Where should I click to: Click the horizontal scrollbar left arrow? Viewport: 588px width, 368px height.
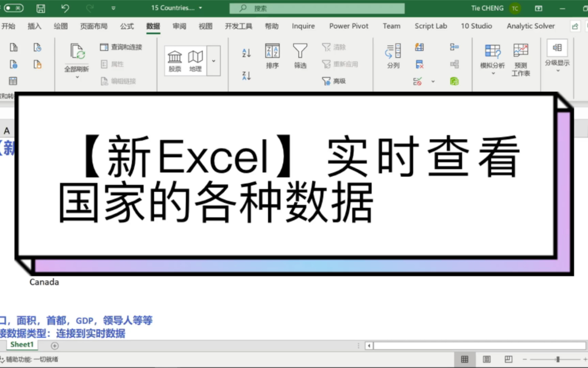[x=369, y=346]
